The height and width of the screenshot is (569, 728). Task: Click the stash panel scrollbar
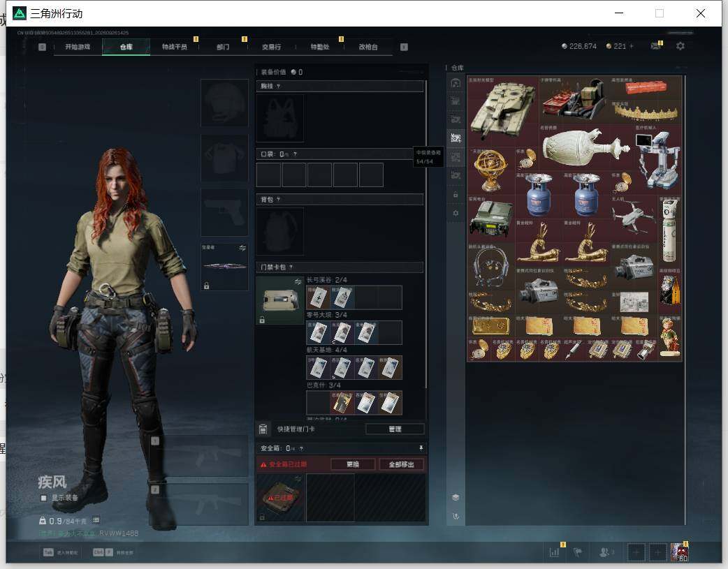pos(685,300)
